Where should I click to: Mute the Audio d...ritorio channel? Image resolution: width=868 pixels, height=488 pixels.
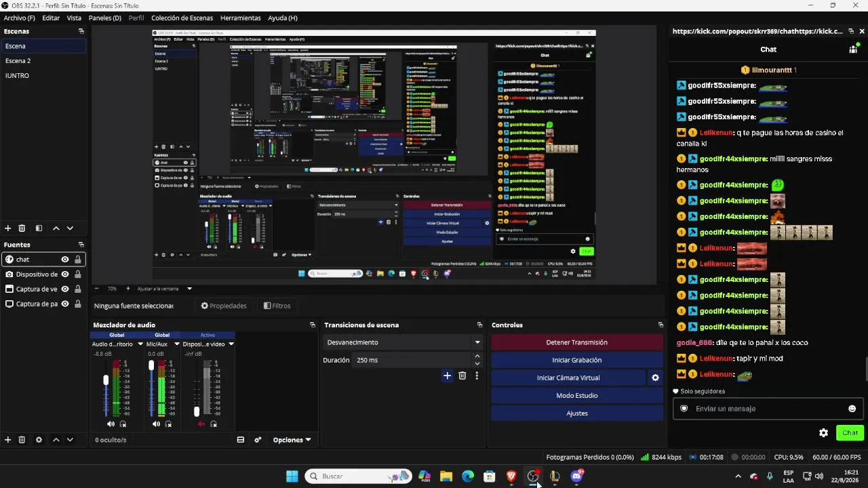(x=111, y=424)
